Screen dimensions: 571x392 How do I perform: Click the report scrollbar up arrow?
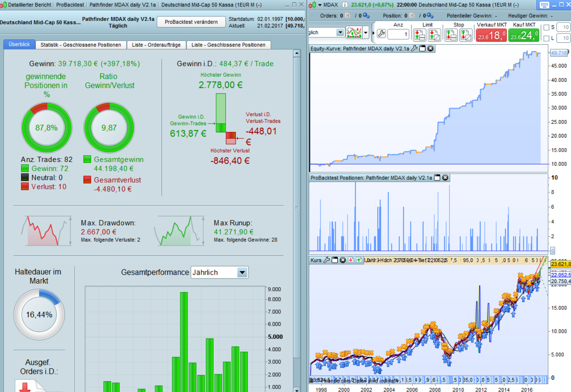[x=297, y=53]
